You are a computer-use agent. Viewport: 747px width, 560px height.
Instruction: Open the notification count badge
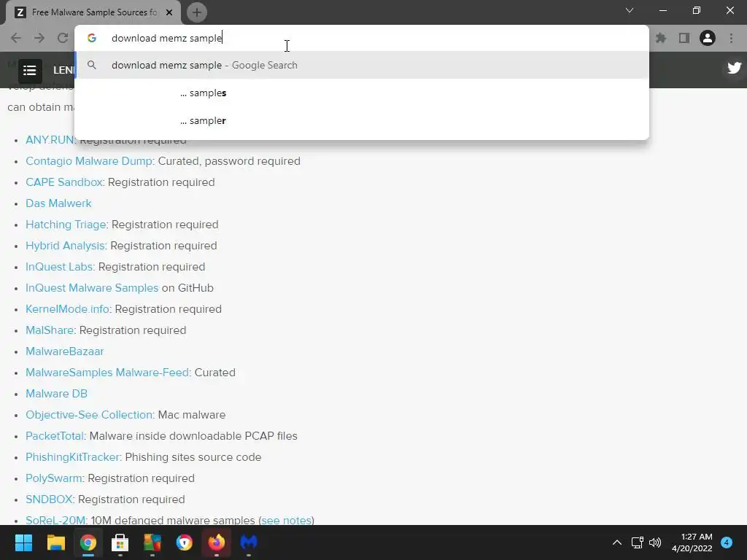point(727,542)
